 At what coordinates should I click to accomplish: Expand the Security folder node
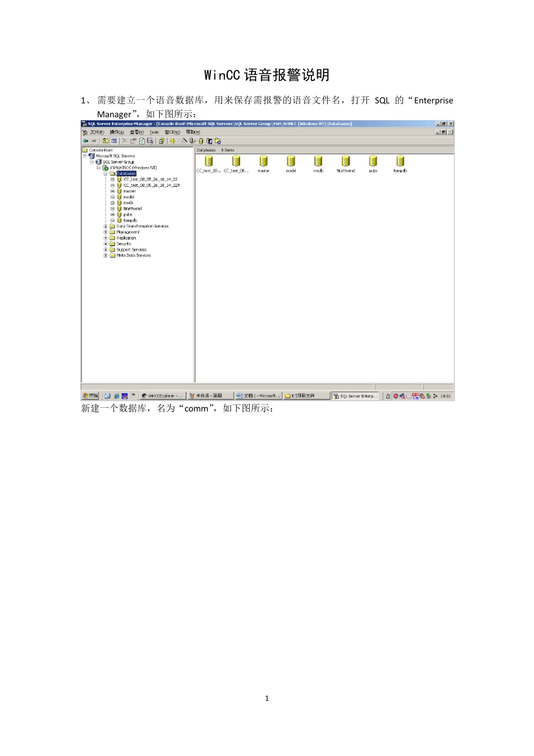coord(105,244)
